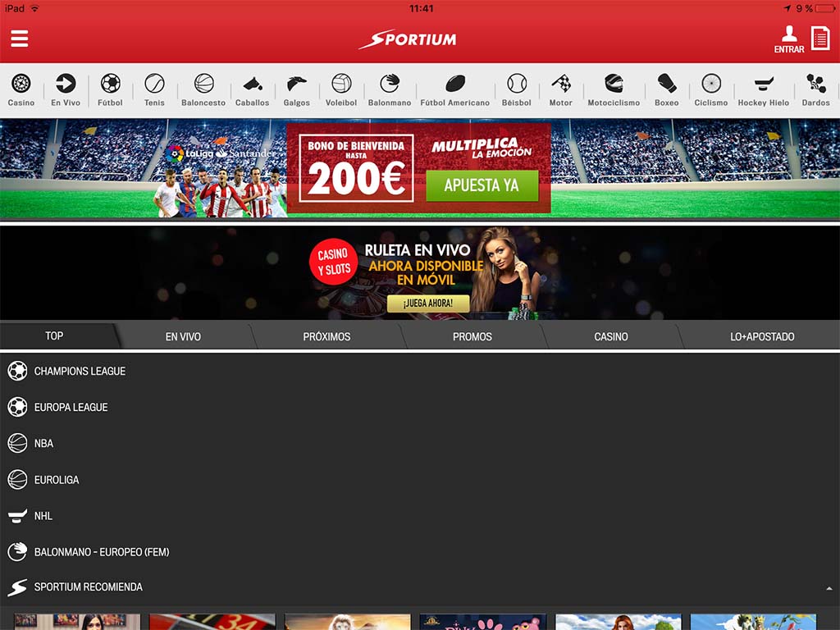Click the APUESTA YA green button
840x630 pixels.
(x=482, y=185)
